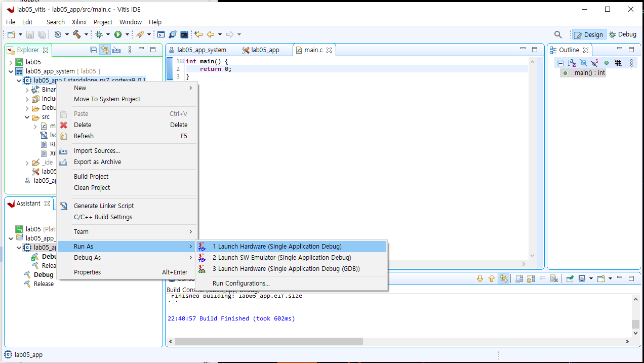Choose Launch SW Emulator option
The image size is (644, 363).
292,258
